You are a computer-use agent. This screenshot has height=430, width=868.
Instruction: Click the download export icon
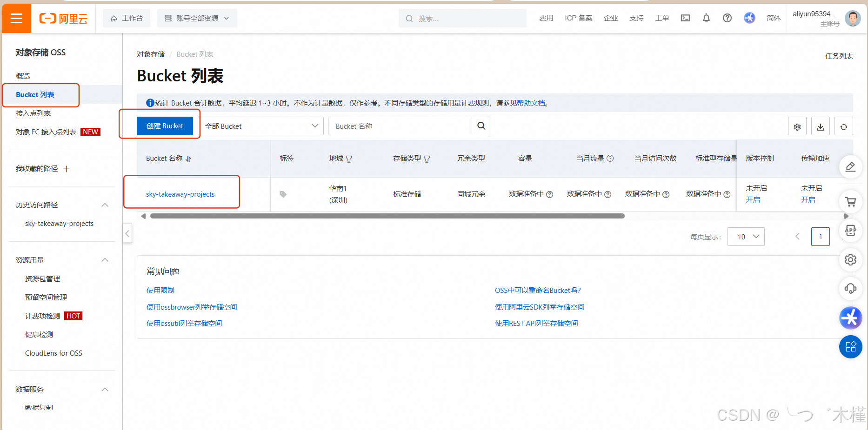click(821, 126)
